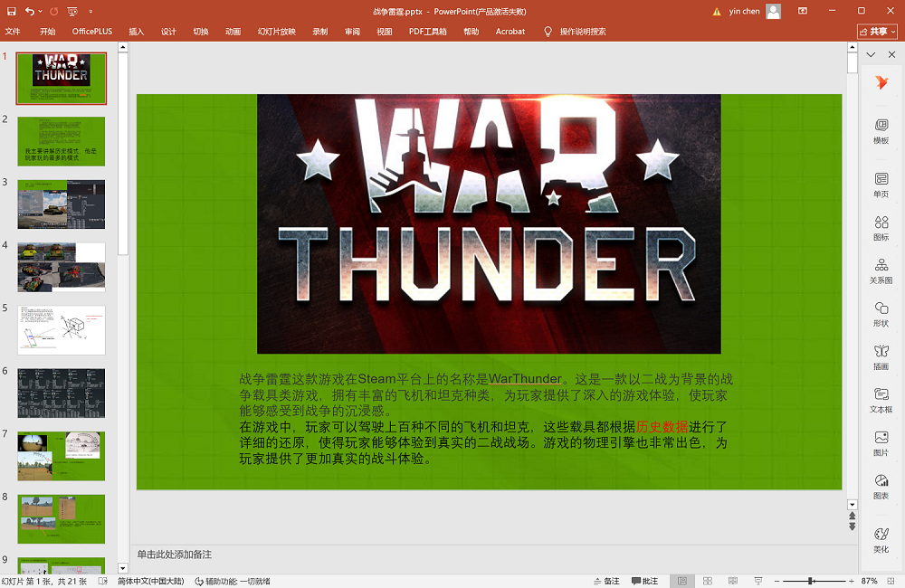905x588 pixels.
Task: Collapse the right sidebar with chevron
Action: pyautogui.click(x=871, y=55)
